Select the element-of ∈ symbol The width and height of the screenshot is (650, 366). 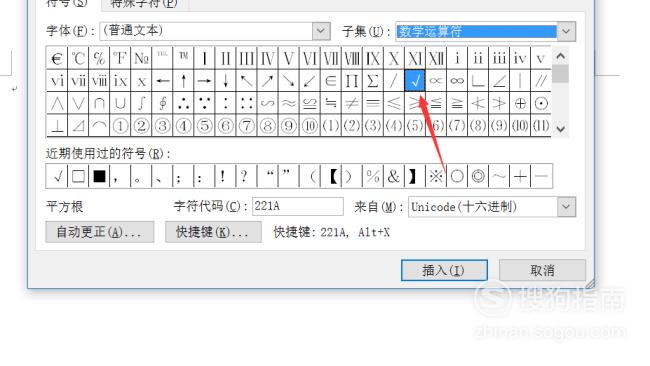(x=331, y=81)
